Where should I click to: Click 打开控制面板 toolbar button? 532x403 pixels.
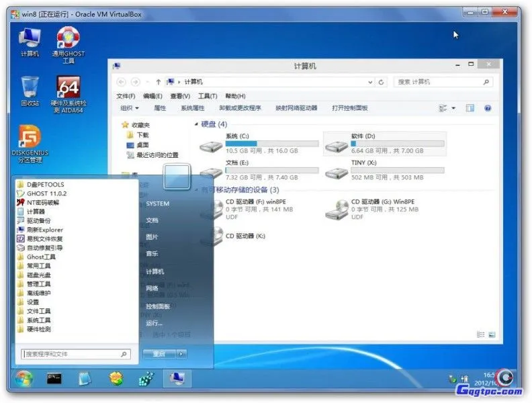[x=349, y=108]
